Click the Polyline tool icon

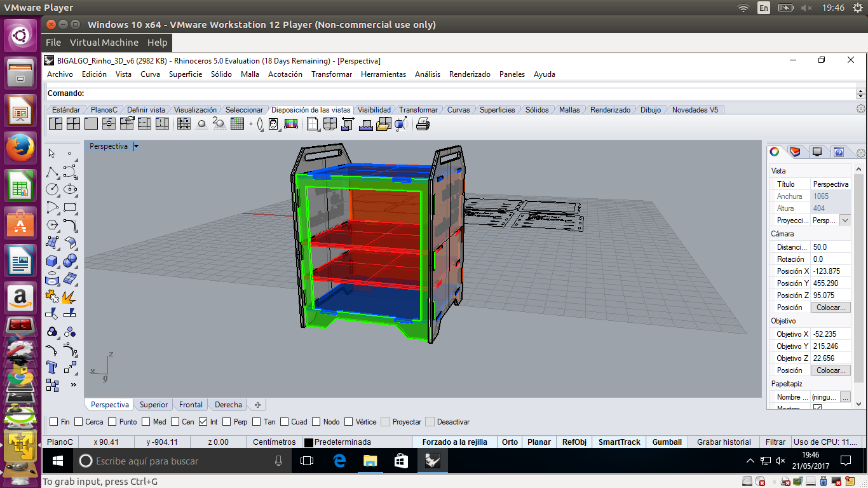(x=52, y=172)
